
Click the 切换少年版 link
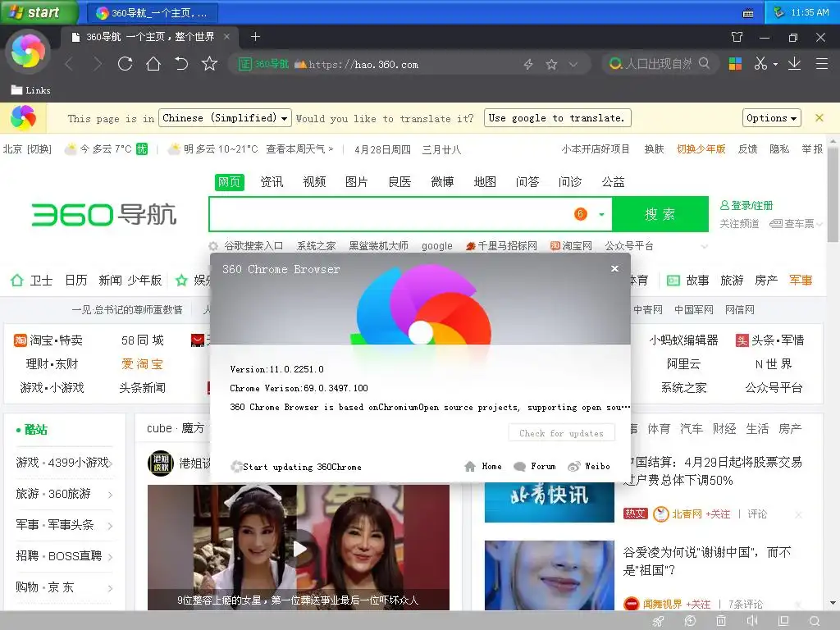pos(701,149)
